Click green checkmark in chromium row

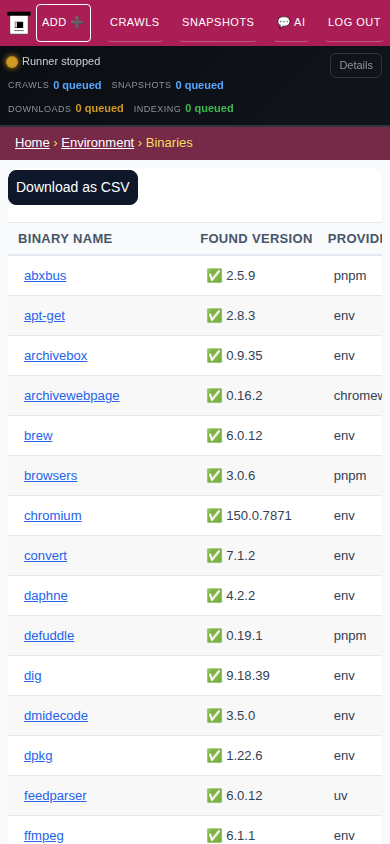coord(214,516)
